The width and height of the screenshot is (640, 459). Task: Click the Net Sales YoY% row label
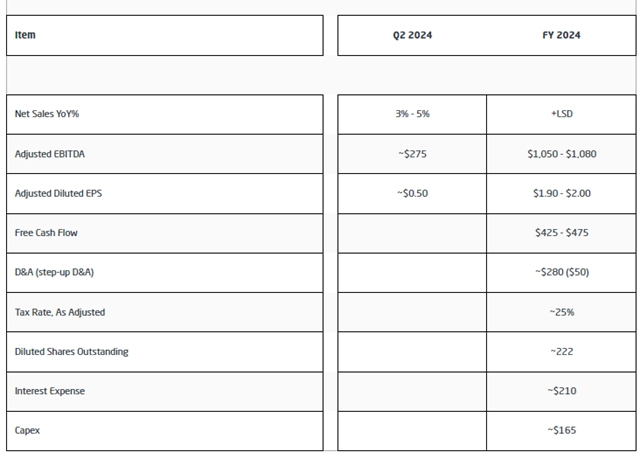click(47, 114)
